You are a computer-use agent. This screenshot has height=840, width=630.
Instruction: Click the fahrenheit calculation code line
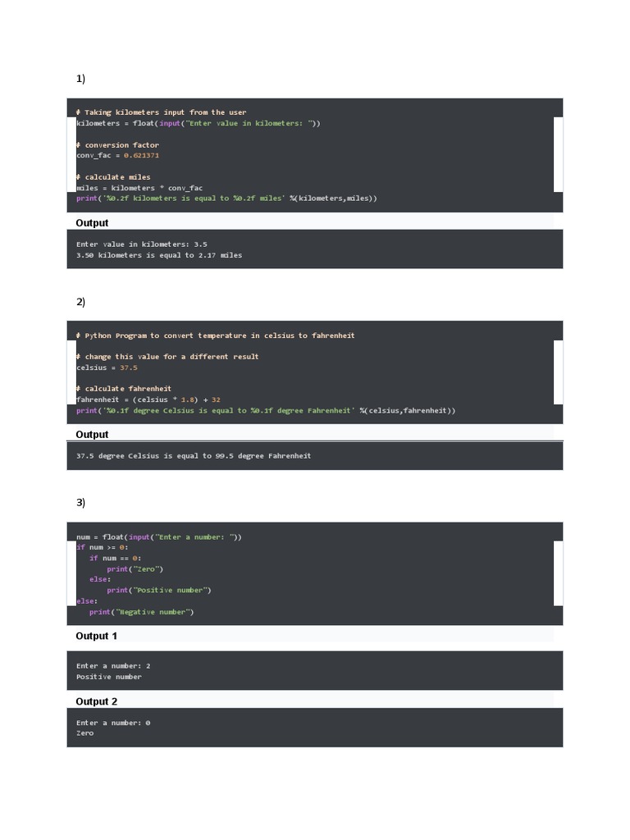[148, 399]
